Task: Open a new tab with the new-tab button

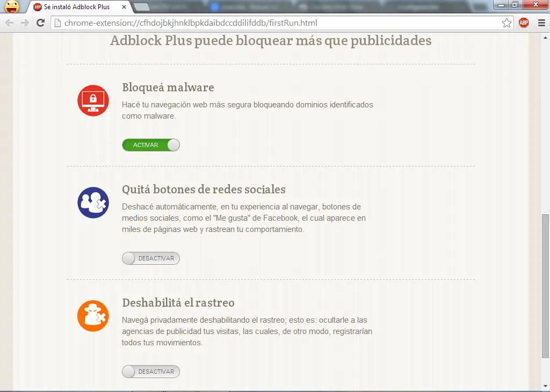Action: click(142, 7)
